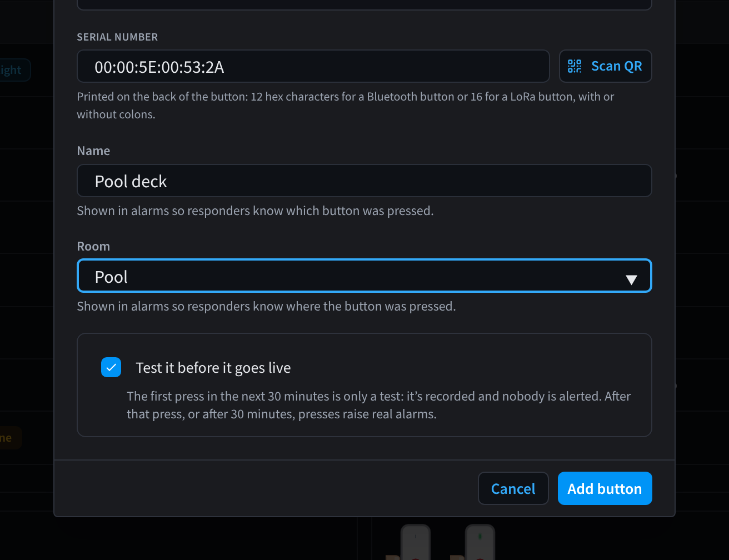The width and height of the screenshot is (729, 560).
Task: Click the help text starting "Printed on the back"
Action: pos(346,106)
